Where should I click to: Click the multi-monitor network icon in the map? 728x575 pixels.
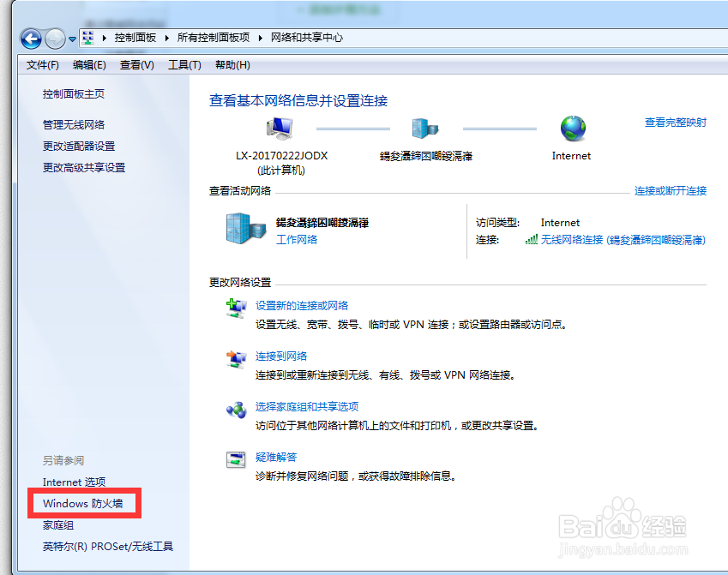pos(425,127)
